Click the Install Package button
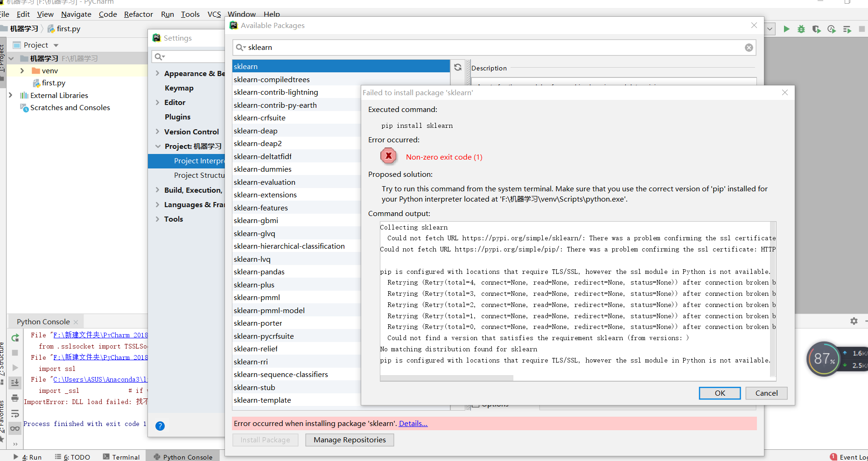This screenshot has width=868, height=461. click(265, 440)
